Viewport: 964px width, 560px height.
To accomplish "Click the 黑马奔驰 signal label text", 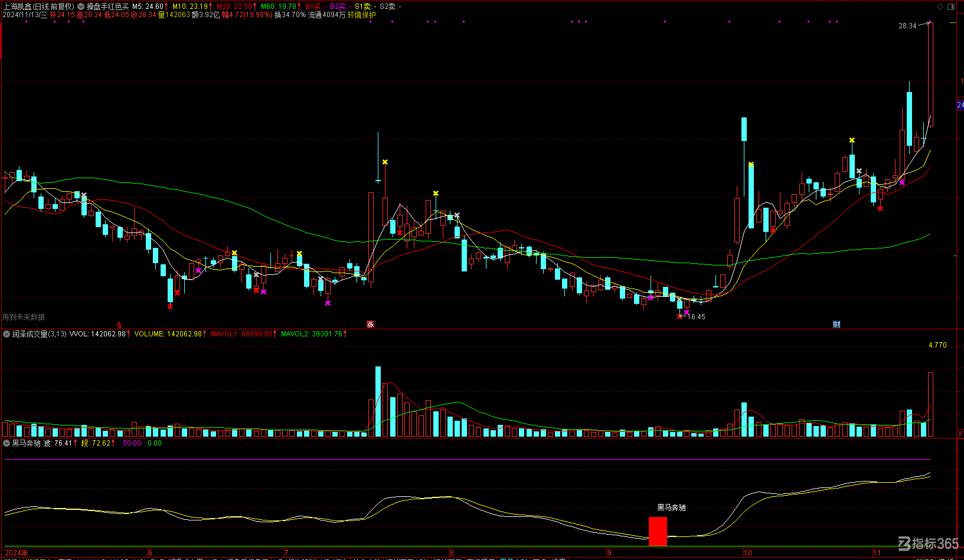I will click(x=671, y=507).
